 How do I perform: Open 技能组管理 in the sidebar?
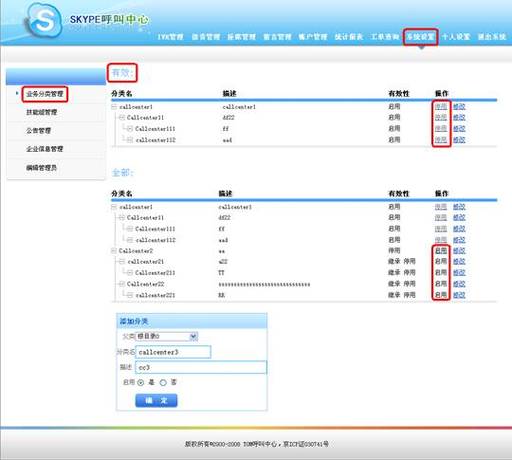(42, 112)
